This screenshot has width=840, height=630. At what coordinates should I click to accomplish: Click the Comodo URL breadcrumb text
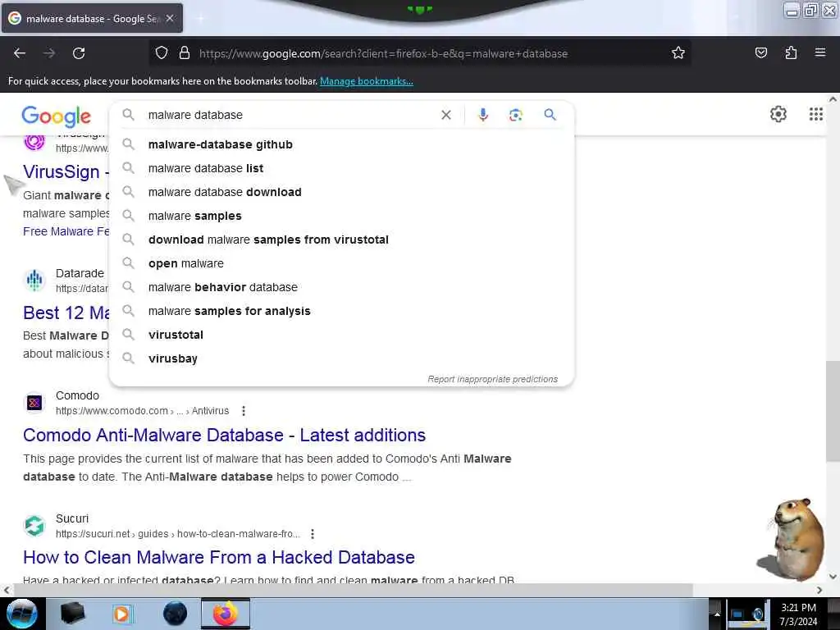142,411
